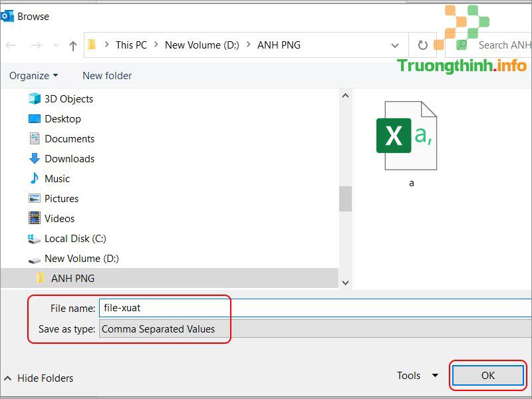
Task: Open the Tools menu
Action: [x=418, y=376]
